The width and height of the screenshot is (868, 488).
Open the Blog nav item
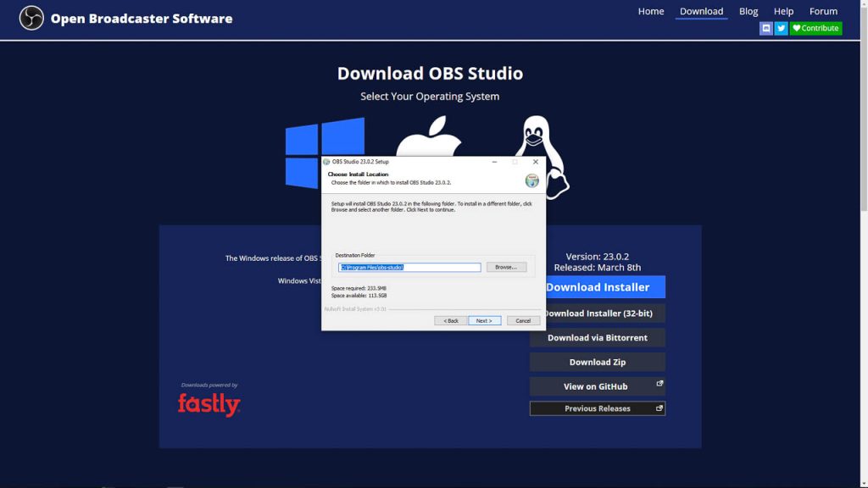point(748,11)
